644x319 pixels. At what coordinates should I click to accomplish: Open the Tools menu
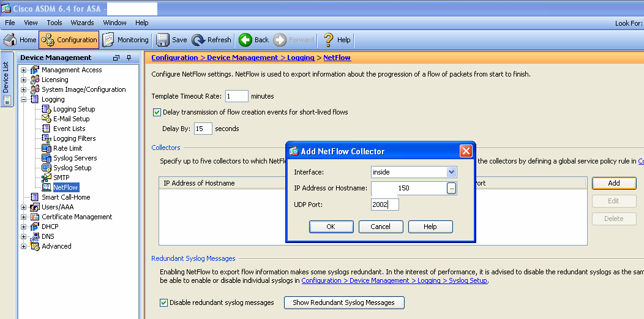pyautogui.click(x=54, y=23)
